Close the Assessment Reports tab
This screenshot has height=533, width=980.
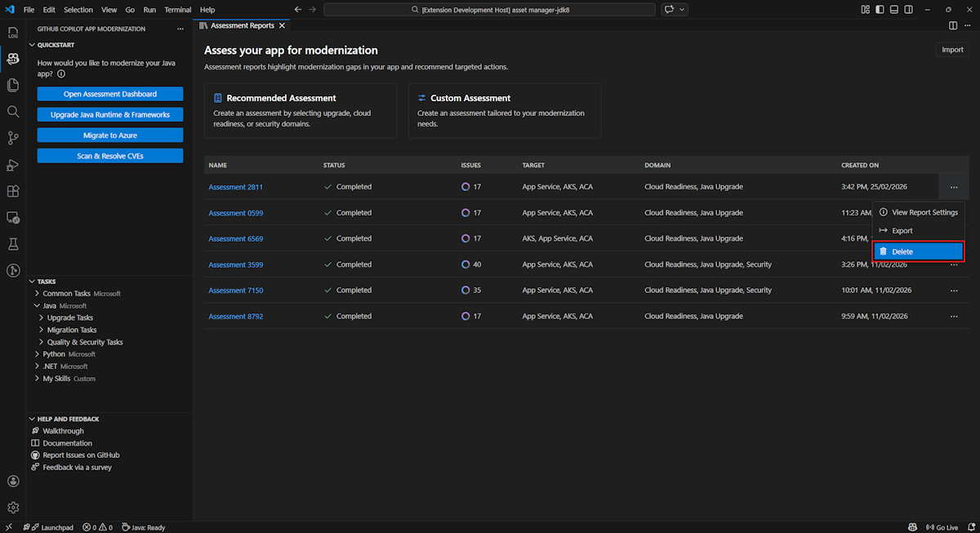(283, 26)
